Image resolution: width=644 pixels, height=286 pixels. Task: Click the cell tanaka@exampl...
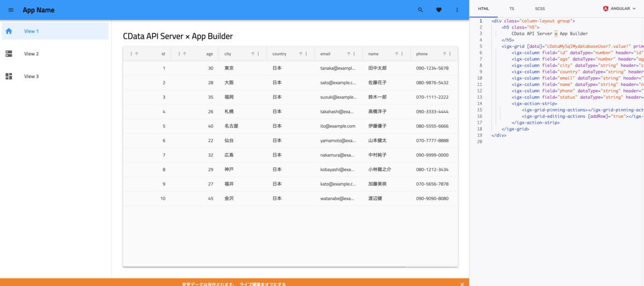click(338, 68)
